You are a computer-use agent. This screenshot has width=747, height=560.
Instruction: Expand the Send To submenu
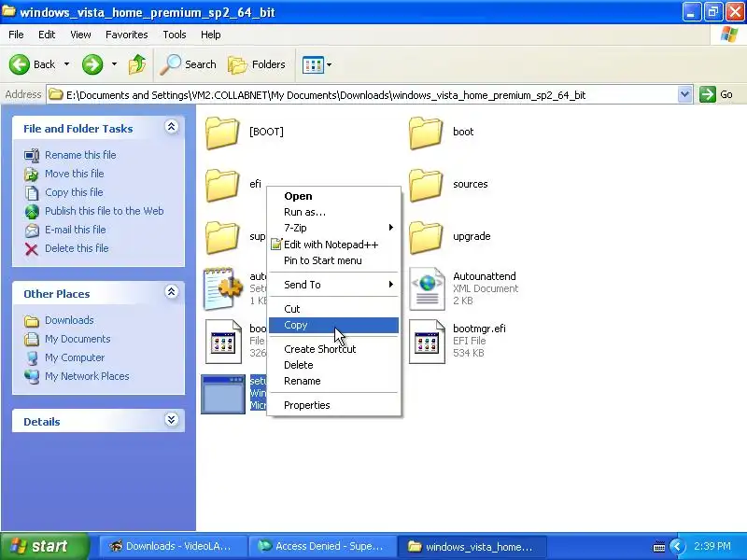point(333,285)
